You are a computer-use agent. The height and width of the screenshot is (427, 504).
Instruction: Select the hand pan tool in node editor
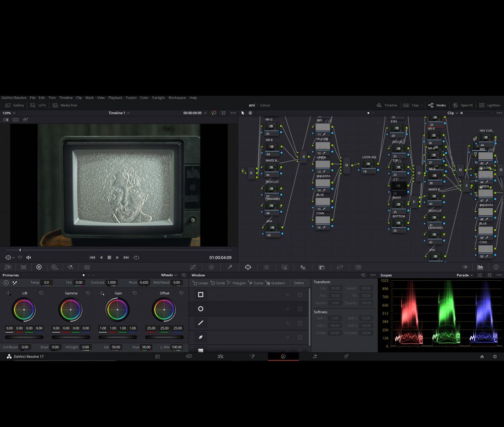[250, 113]
